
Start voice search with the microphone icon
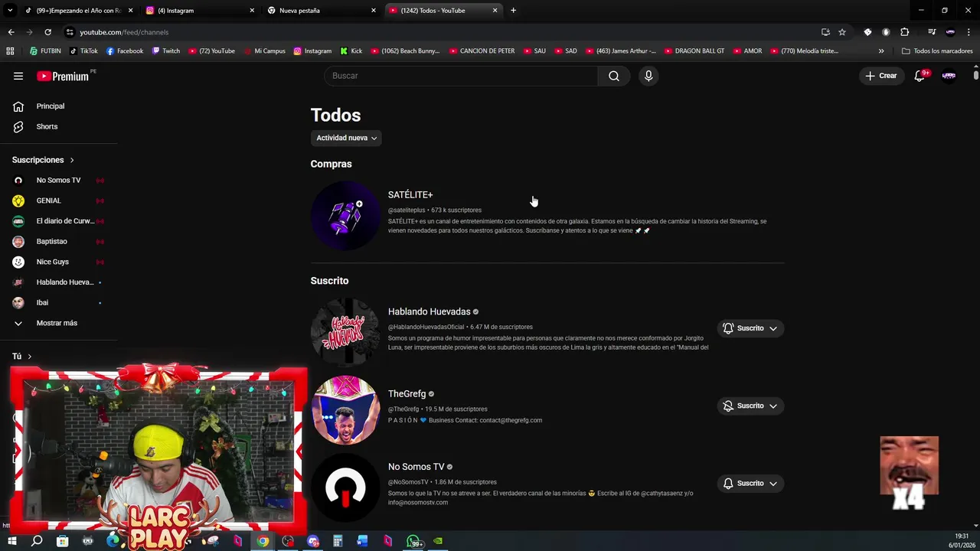pos(648,76)
